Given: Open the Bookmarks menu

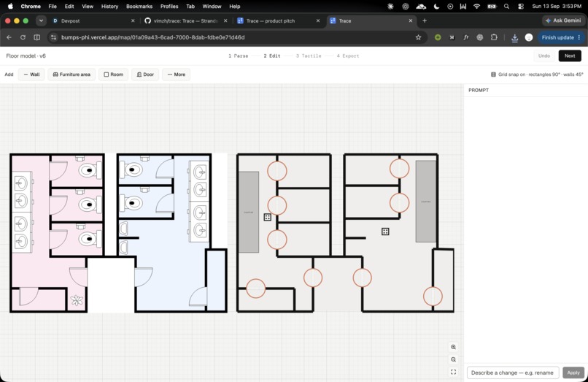Looking at the screenshot, I should coord(139,7).
